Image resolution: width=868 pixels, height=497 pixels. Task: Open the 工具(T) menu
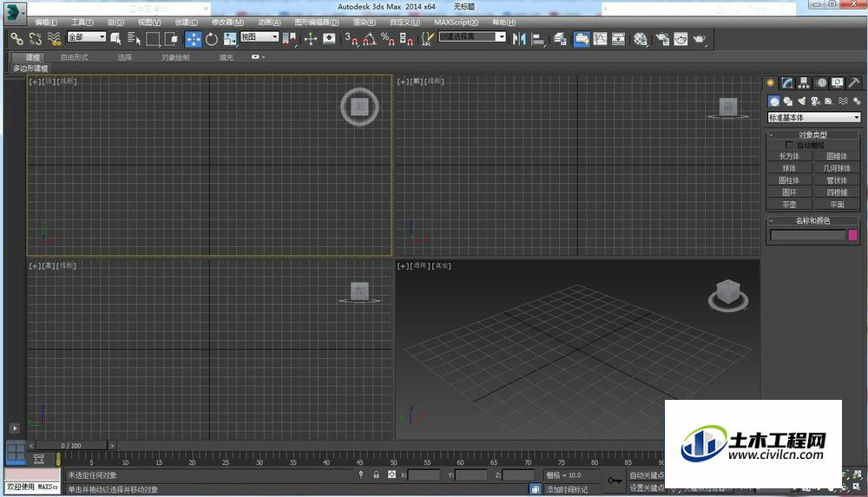[82, 23]
